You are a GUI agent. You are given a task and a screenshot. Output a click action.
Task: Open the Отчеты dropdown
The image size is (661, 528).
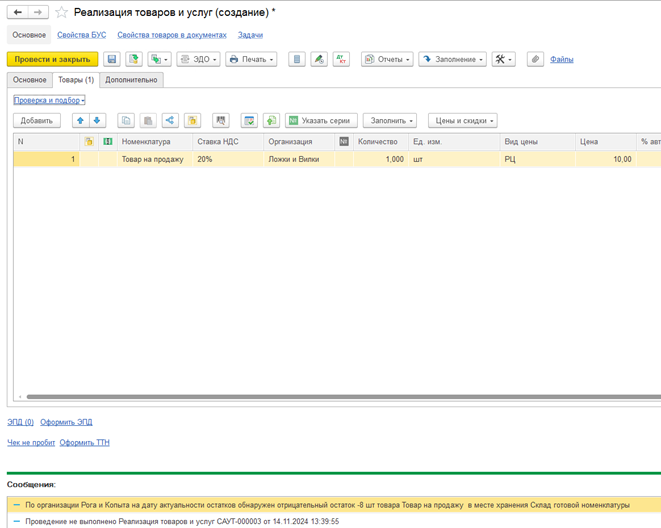[387, 59]
